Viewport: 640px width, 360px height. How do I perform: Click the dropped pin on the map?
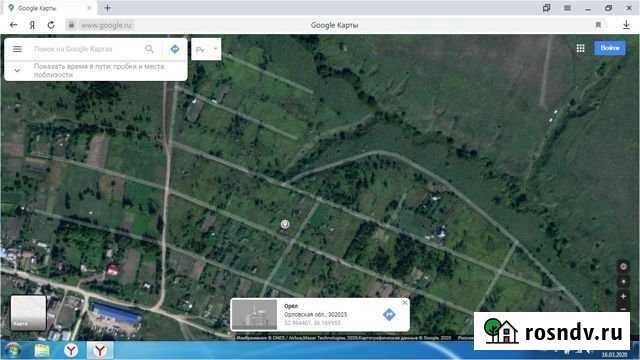pyautogui.click(x=285, y=224)
